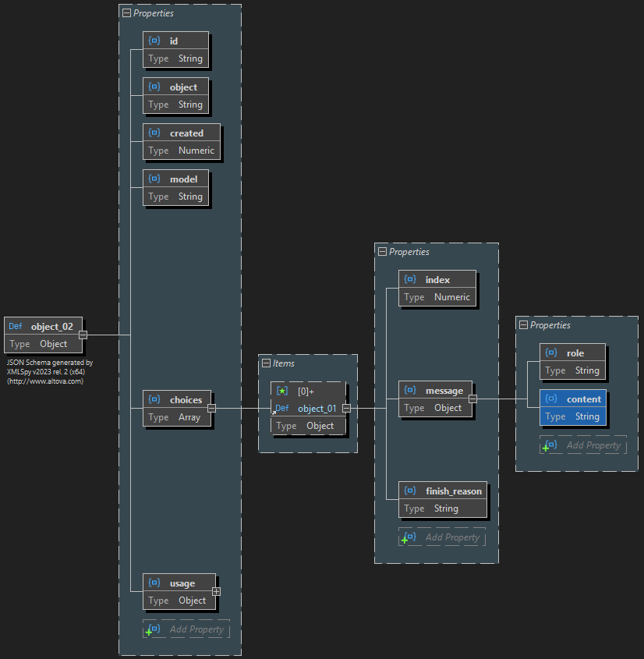Click the object_01 Def reference
This screenshot has height=659, width=644.
[316, 408]
